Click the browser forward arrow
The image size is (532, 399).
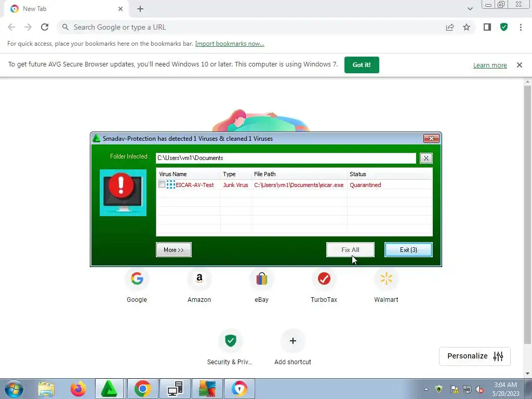(28, 27)
